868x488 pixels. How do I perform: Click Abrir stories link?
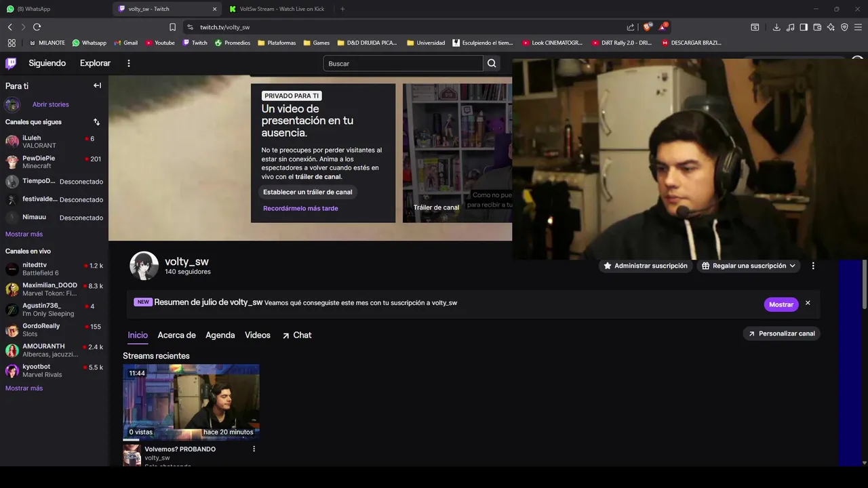51,104
